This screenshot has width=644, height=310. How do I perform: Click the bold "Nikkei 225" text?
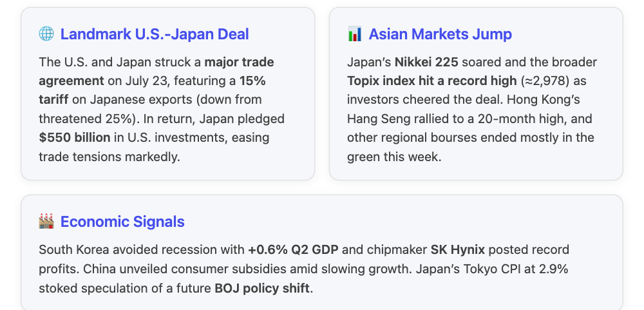click(426, 63)
